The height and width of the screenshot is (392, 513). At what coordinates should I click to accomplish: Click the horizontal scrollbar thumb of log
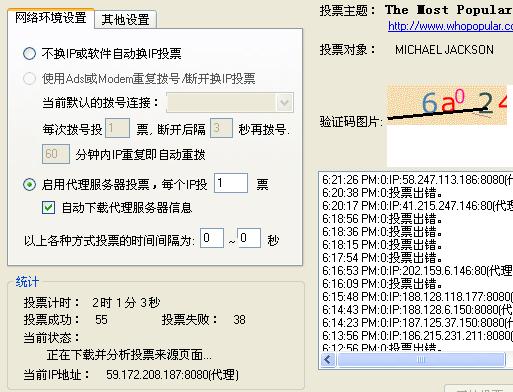point(421,360)
